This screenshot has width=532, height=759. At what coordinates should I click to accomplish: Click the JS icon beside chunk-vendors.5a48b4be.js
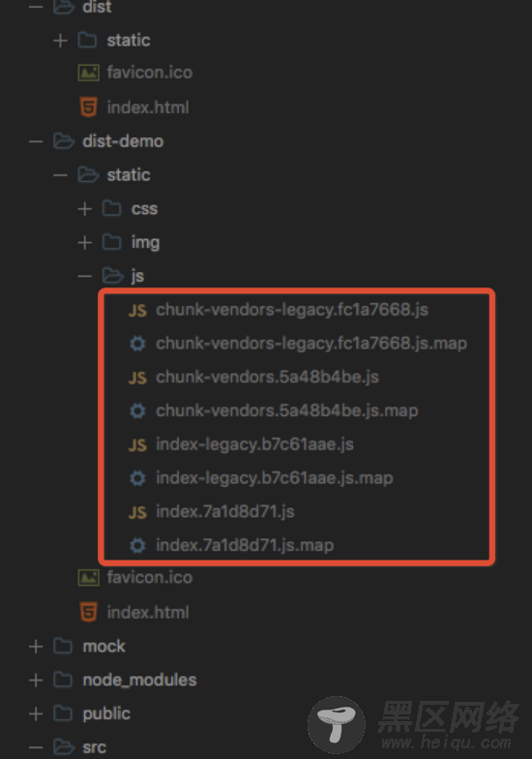(137, 378)
